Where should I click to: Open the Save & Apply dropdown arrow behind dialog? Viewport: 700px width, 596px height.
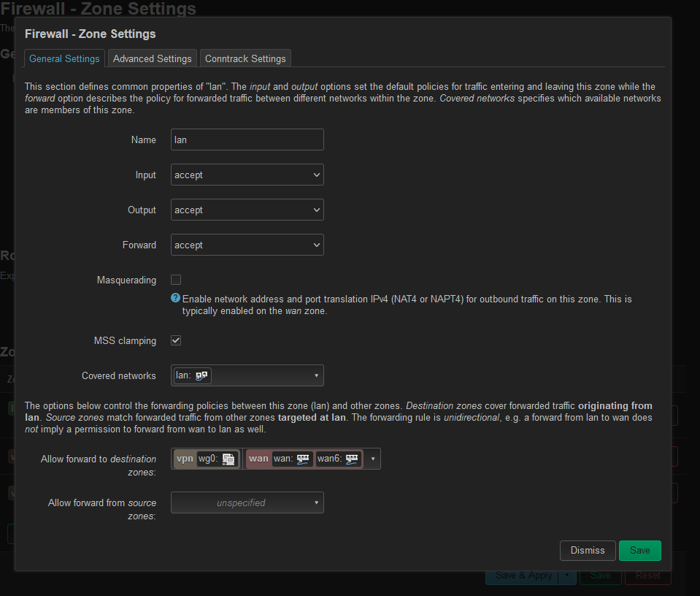(567, 576)
